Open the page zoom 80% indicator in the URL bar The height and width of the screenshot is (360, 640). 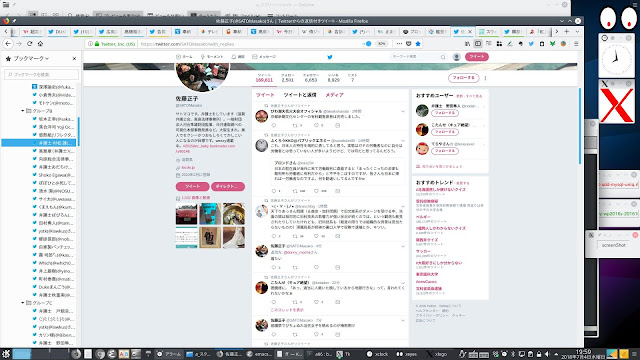381,44
